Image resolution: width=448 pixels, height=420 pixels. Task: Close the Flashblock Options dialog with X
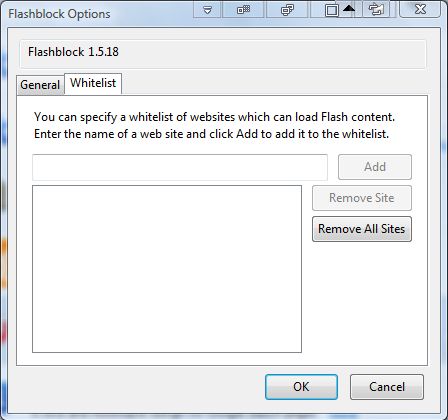[420, 9]
